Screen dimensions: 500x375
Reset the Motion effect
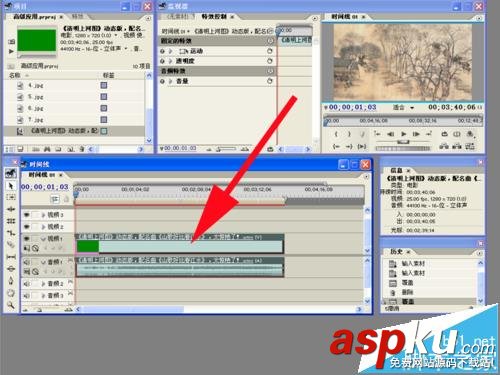click(270, 51)
